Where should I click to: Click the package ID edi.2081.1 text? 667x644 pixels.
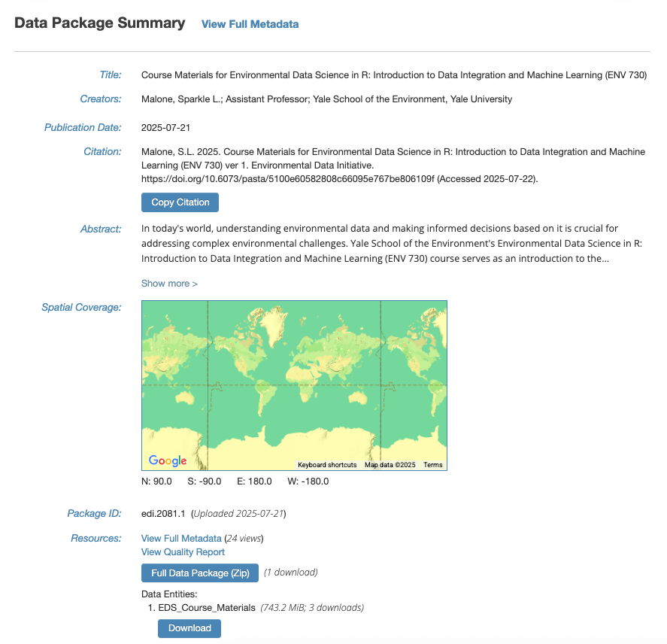click(163, 513)
